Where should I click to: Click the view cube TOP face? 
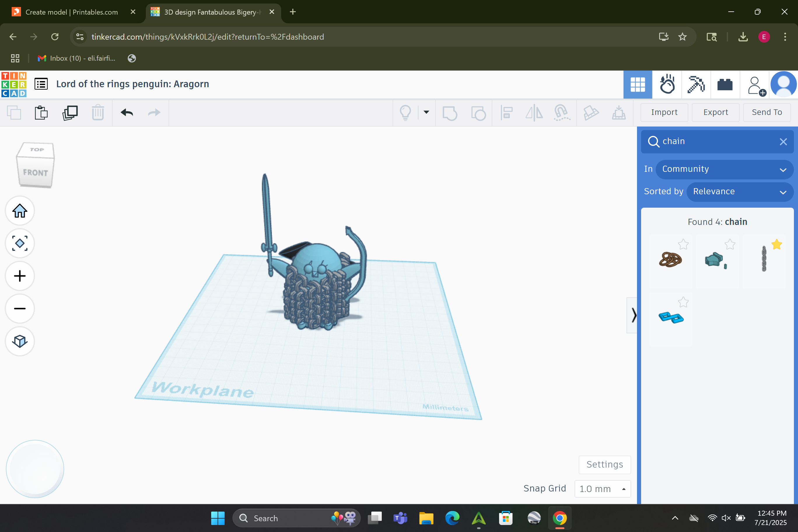coord(37,149)
